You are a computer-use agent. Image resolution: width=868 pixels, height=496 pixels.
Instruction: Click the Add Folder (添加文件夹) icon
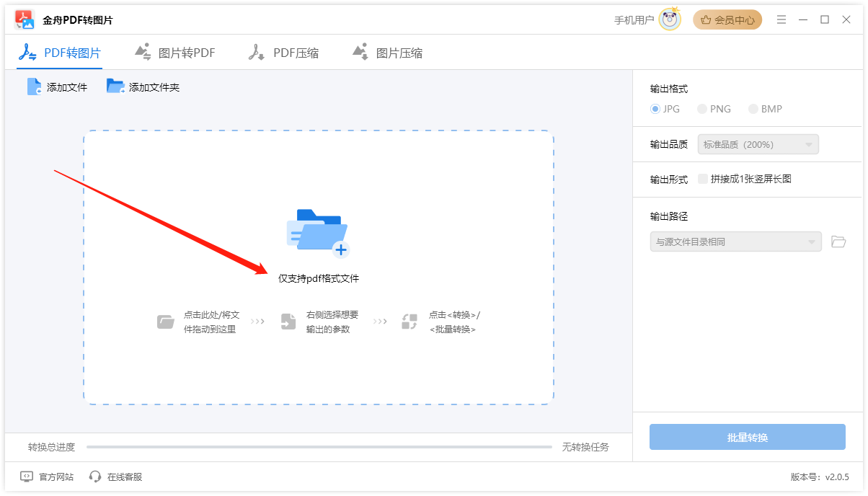[115, 87]
